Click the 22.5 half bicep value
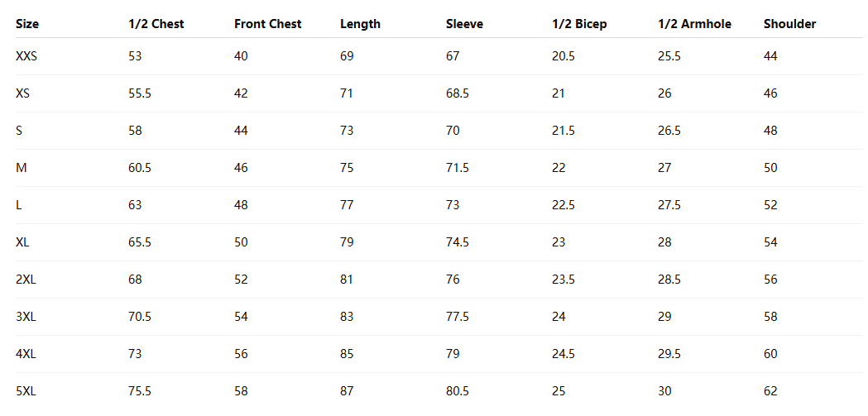The width and height of the screenshot is (868, 416). tap(563, 205)
